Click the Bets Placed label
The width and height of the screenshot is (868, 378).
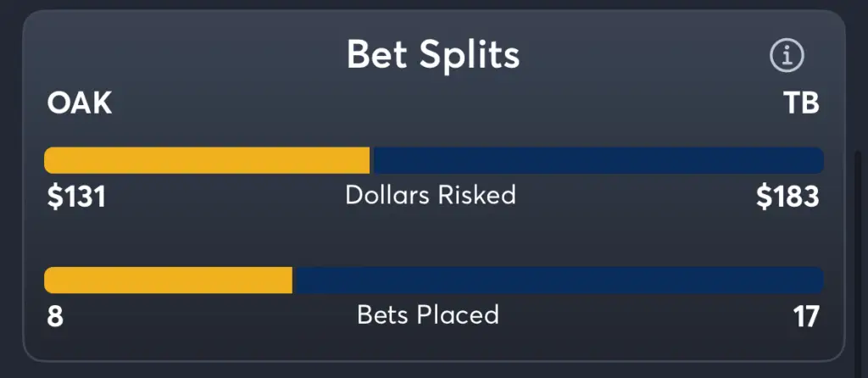click(428, 315)
